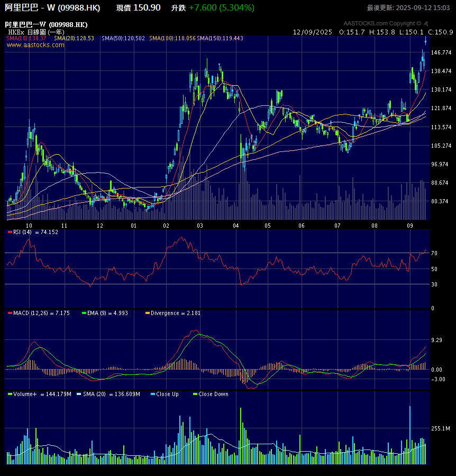Click the header title 阿里巴巴 - W (09988.HK)
Screen dimensions: 456x476
pyautogui.click(x=52, y=7)
